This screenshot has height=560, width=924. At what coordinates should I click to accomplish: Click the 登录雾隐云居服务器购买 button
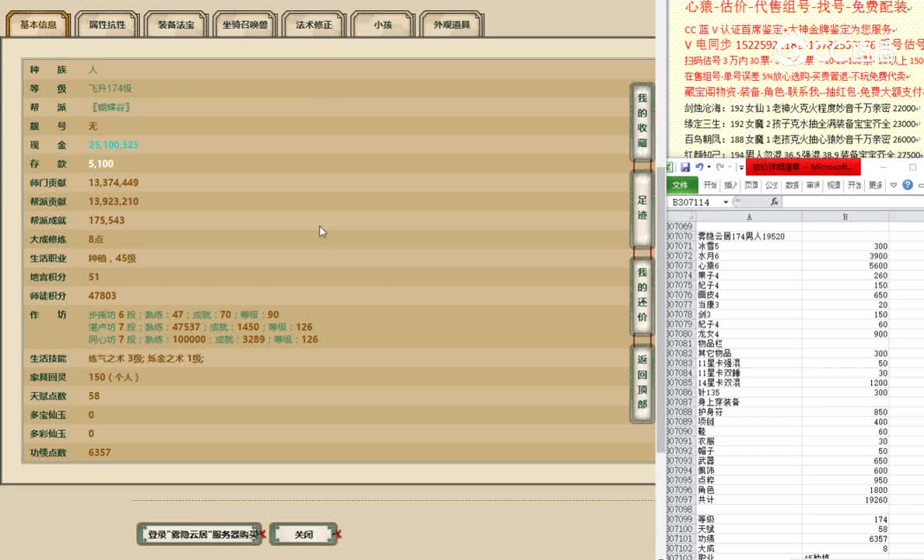[x=199, y=534]
